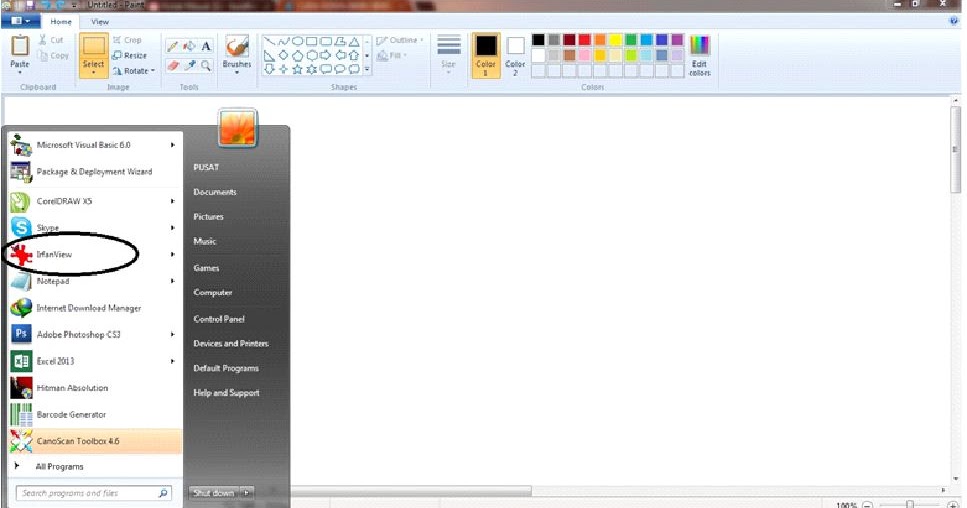Select the Color picker eyedropper tool
Image resolution: width=967 pixels, height=508 pixels.
[189, 65]
